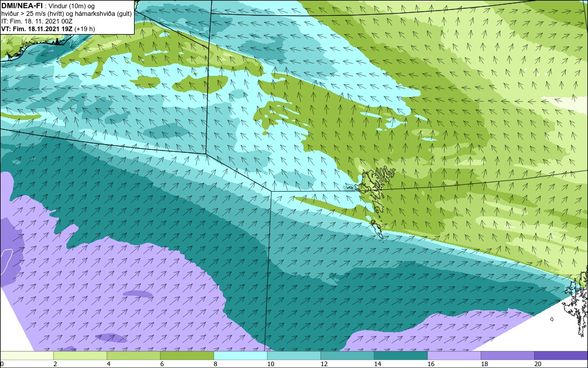Click the Suðuroy southern Faroe island outline

(x=377, y=229)
